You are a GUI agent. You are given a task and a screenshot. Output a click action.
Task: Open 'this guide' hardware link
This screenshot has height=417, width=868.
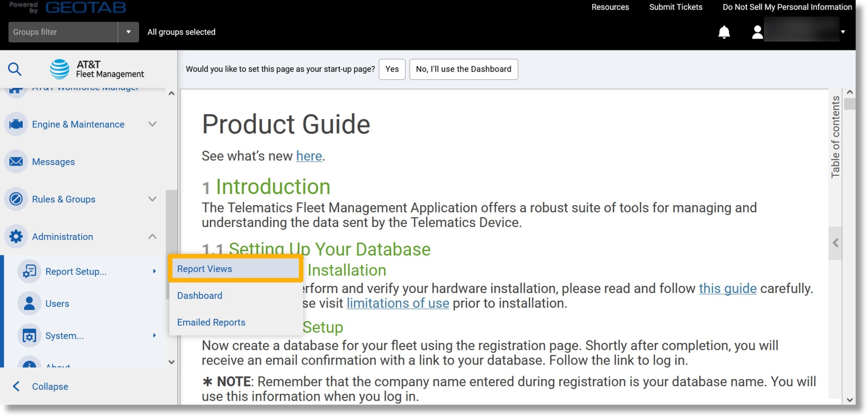pos(728,288)
